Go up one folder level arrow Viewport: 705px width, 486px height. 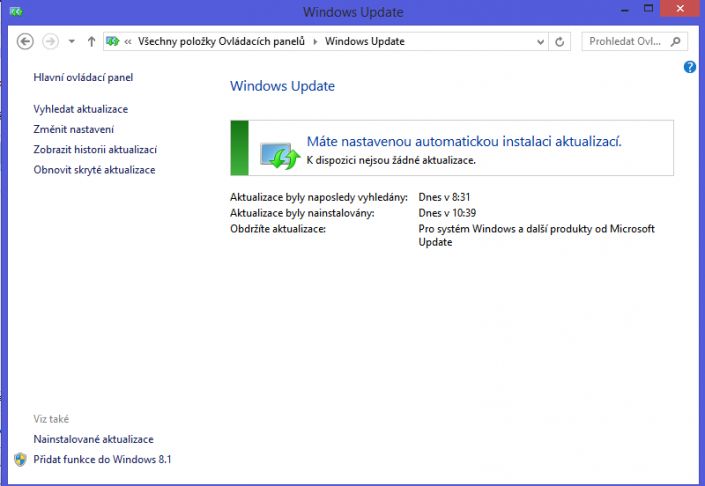click(91, 41)
